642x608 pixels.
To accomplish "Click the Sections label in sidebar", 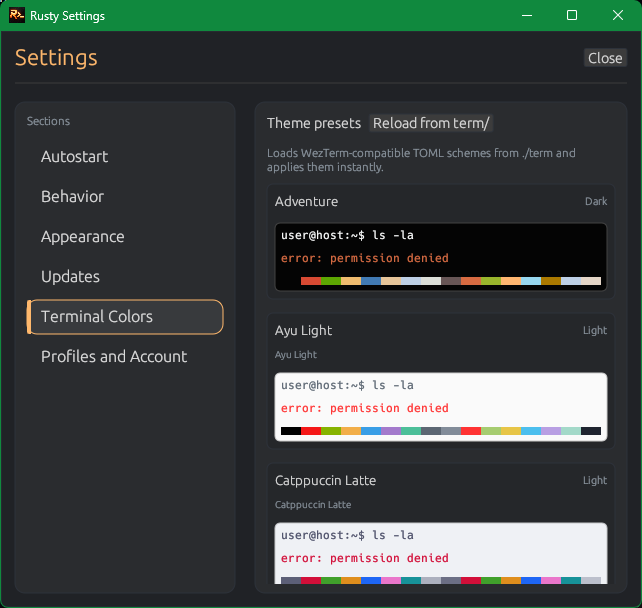I will [x=48, y=121].
